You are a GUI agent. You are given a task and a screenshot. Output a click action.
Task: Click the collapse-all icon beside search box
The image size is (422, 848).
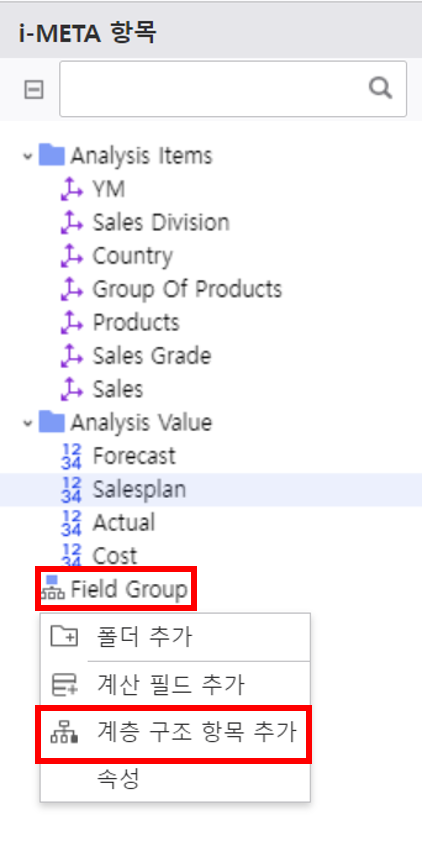tap(34, 90)
